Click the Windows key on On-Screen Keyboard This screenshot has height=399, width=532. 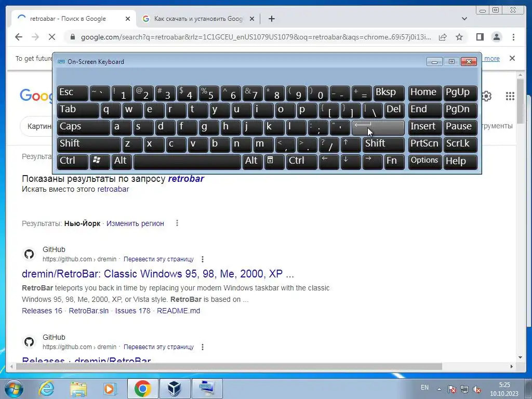(x=100, y=161)
